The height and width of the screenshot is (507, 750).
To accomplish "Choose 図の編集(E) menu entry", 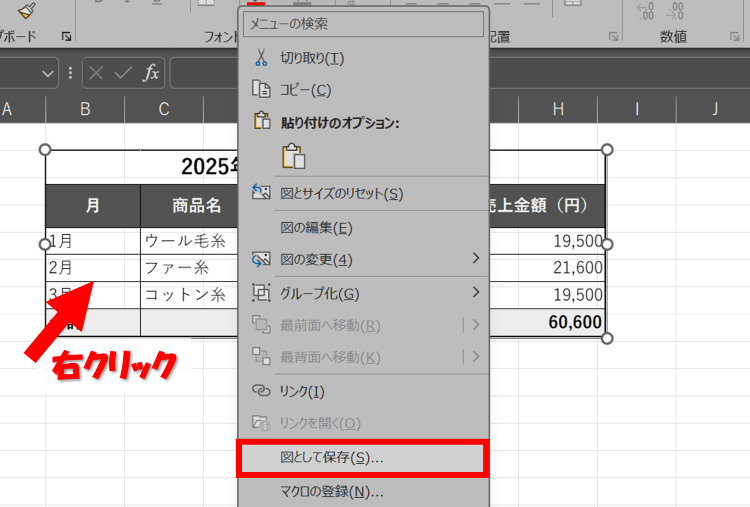I will click(364, 228).
